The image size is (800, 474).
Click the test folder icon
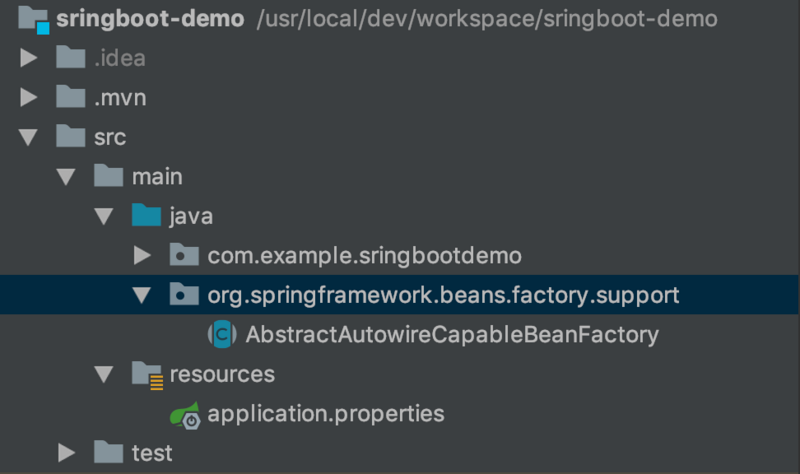pyautogui.click(x=108, y=453)
